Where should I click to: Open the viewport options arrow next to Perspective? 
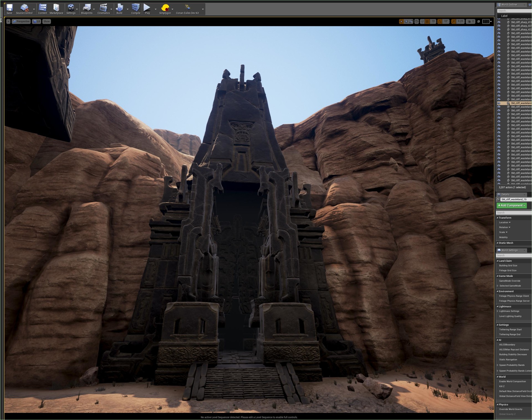8,21
